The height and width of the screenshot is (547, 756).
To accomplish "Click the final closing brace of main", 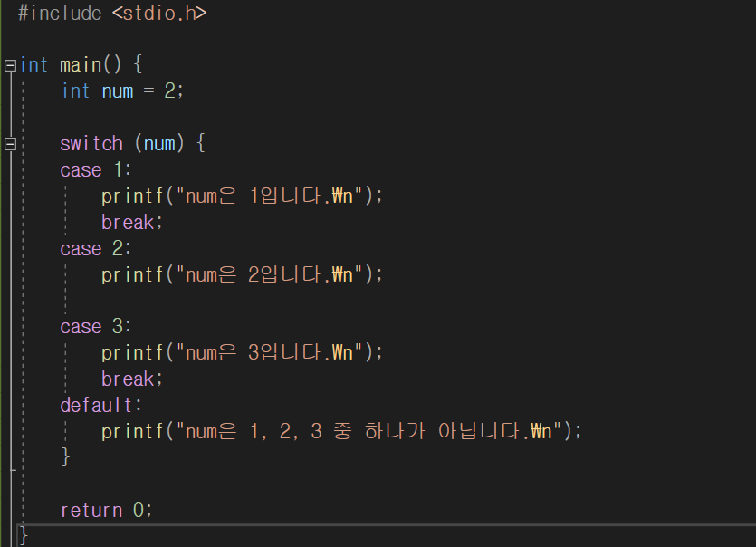I will tap(24, 536).
